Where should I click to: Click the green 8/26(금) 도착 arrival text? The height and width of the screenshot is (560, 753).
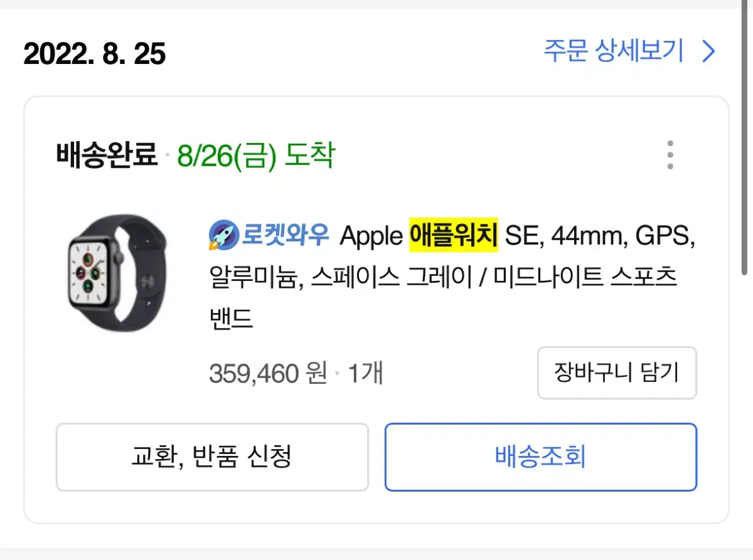(256, 155)
